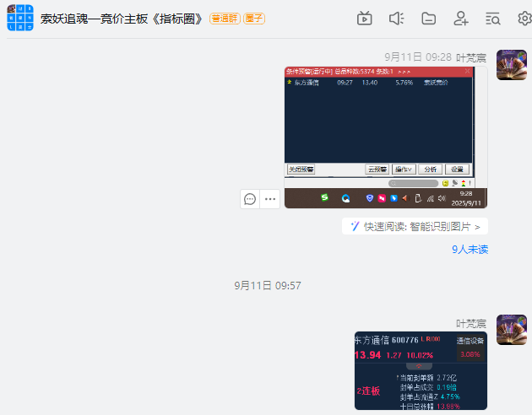Open the 操作 dropdown in screenshot

[404, 169]
